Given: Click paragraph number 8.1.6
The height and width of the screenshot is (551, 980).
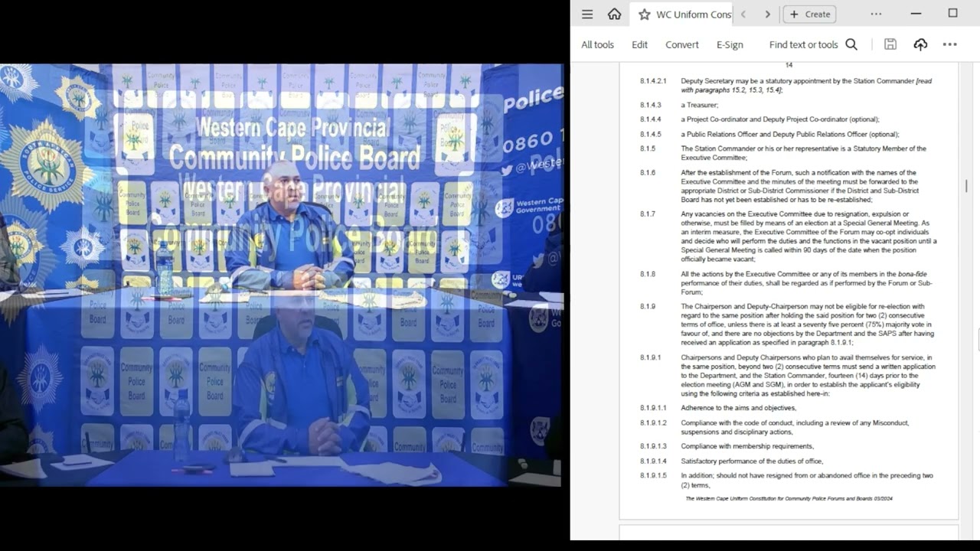Looking at the screenshot, I should (x=648, y=173).
